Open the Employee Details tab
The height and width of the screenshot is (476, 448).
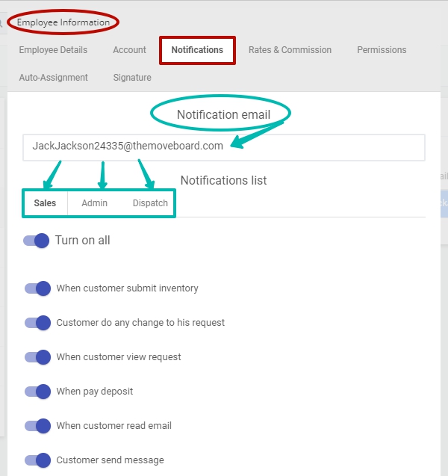coord(53,50)
